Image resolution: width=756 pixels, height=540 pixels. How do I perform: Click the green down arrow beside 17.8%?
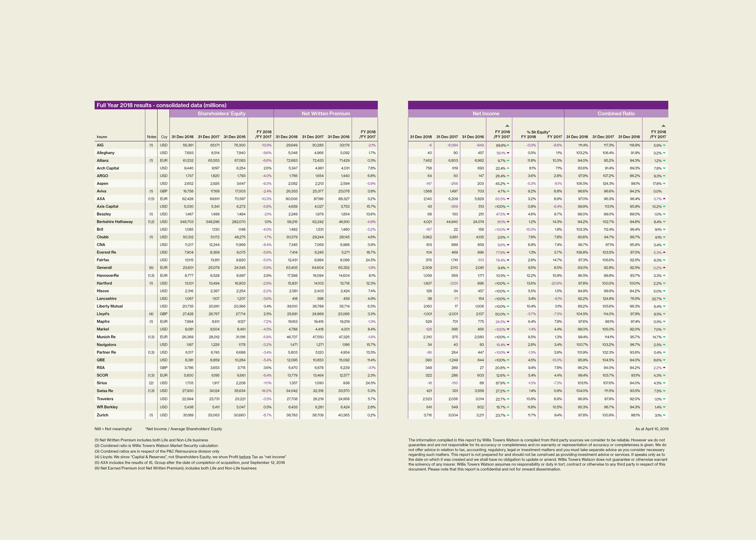point(664,184)
